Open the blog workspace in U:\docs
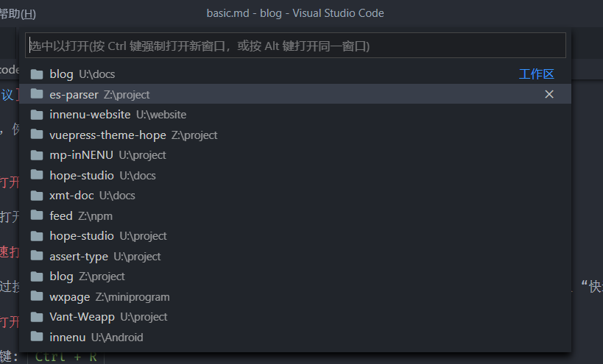Viewport: 603px width, 364px height. (82, 74)
